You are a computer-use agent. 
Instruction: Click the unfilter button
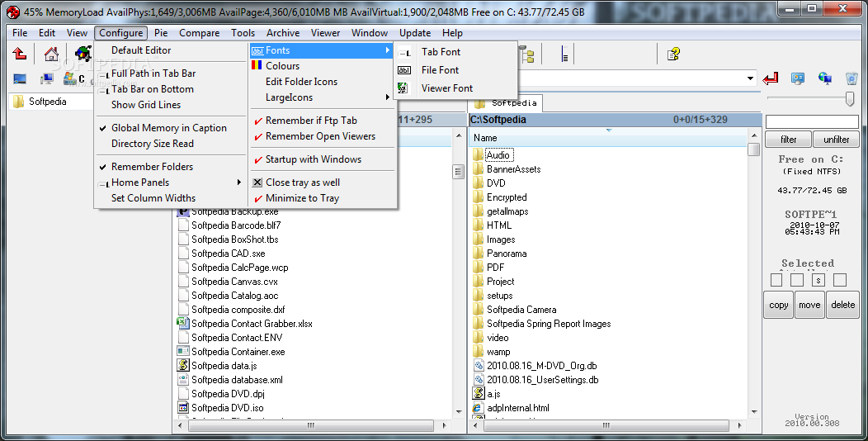pyautogui.click(x=836, y=140)
